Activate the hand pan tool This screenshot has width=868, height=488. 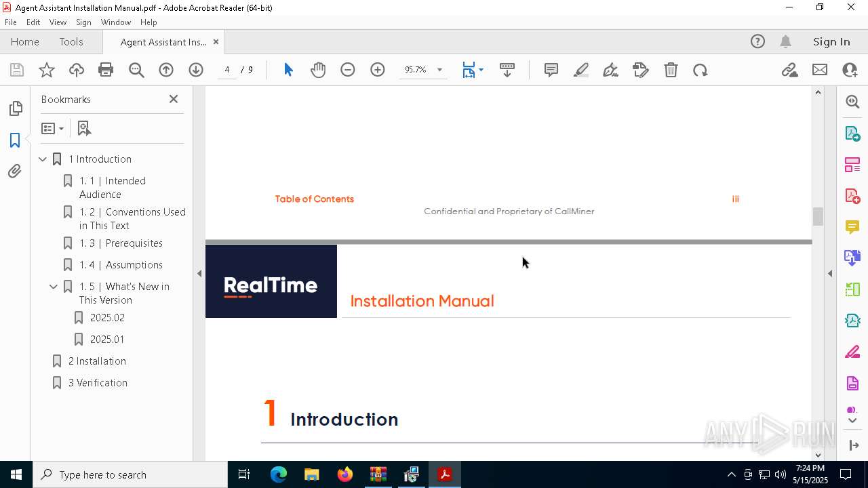(x=318, y=70)
